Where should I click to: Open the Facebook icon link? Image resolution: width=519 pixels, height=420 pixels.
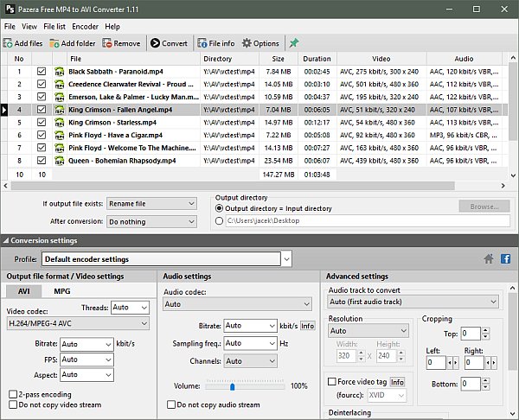pyautogui.click(x=505, y=258)
